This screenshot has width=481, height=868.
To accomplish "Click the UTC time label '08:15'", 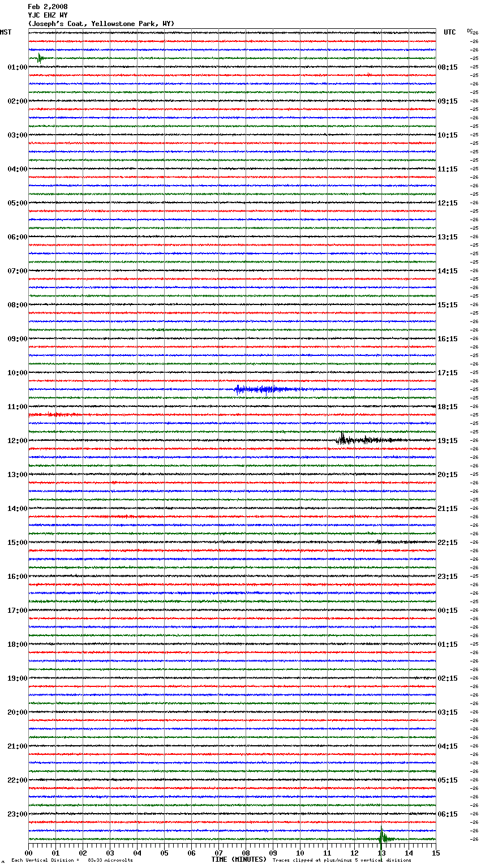I will point(448,67).
